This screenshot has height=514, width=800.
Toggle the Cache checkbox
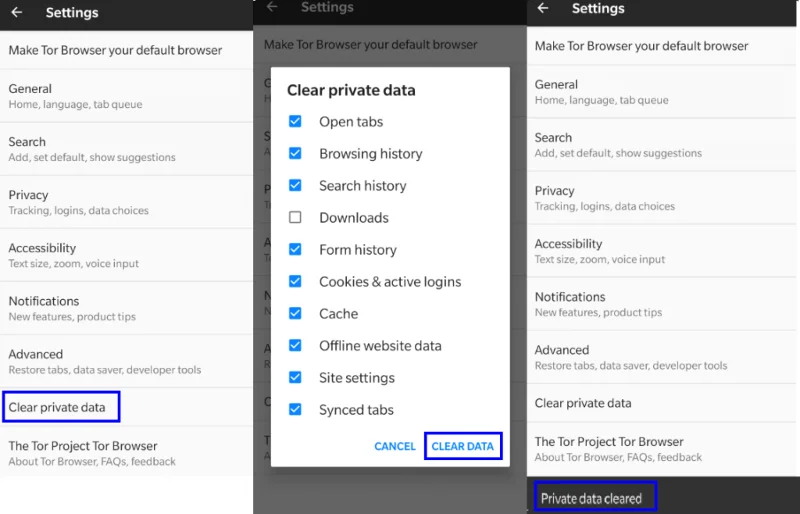point(295,314)
